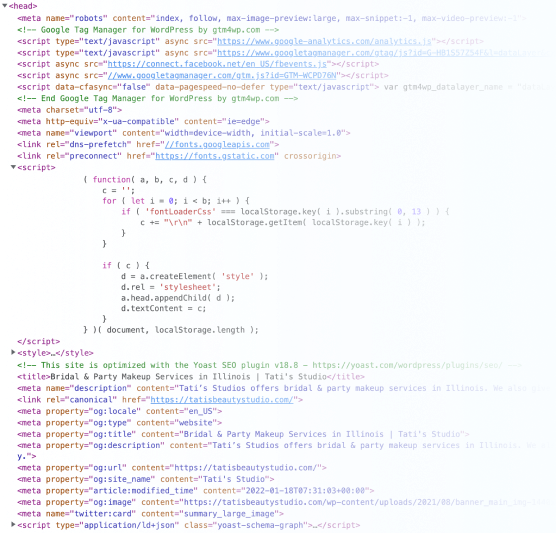Open the //fonts.googleapis.com link
Image resolution: width=556 pixels, height=533 pixels.
(217, 145)
